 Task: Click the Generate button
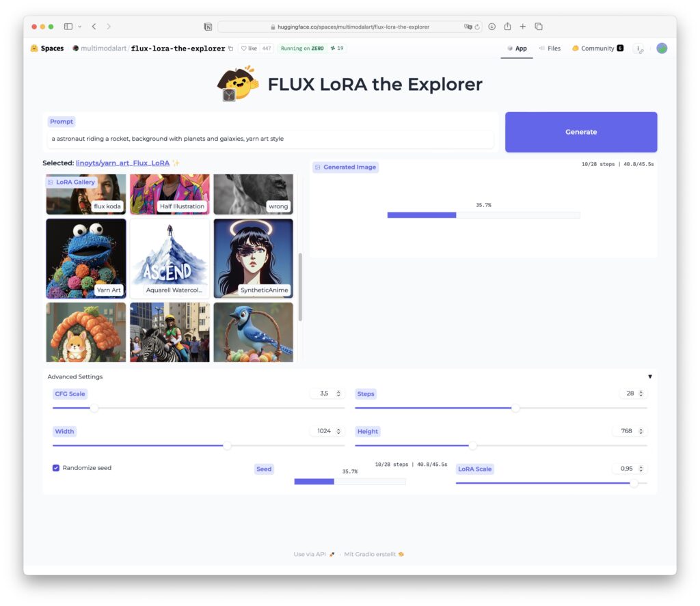click(x=581, y=132)
